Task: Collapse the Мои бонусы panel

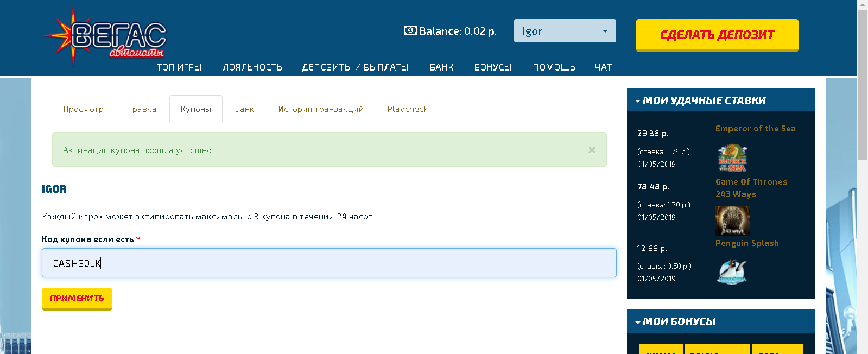Action: 638,322
